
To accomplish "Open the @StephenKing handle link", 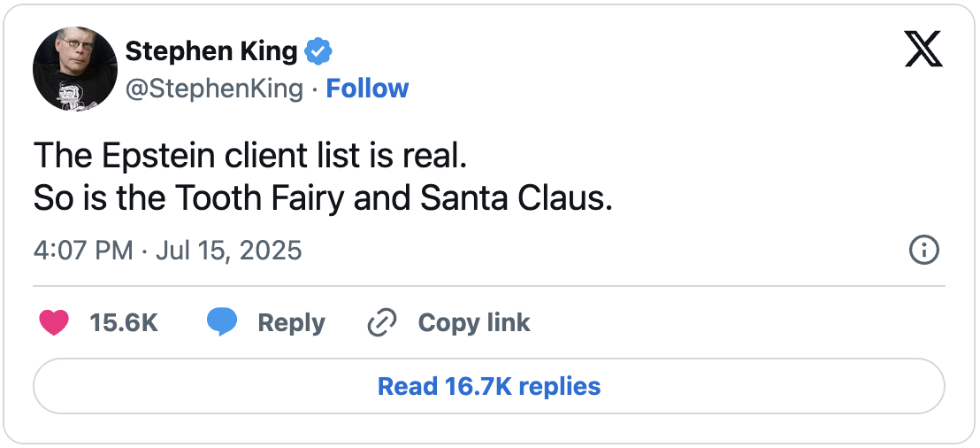I will (214, 89).
